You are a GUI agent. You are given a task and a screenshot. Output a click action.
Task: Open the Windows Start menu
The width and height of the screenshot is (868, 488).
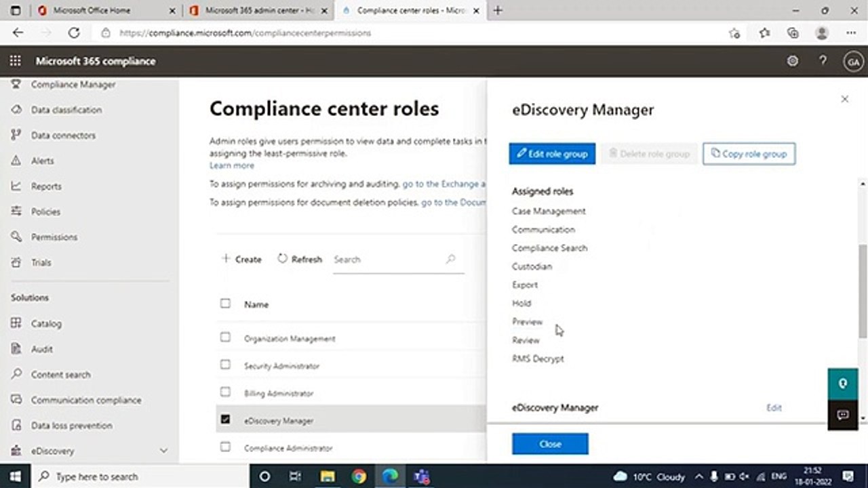click(x=15, y=476)
